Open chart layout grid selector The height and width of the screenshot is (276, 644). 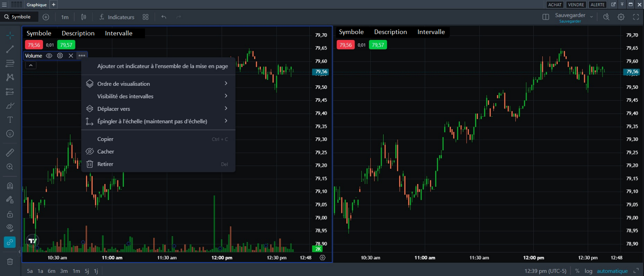point(145,17)
